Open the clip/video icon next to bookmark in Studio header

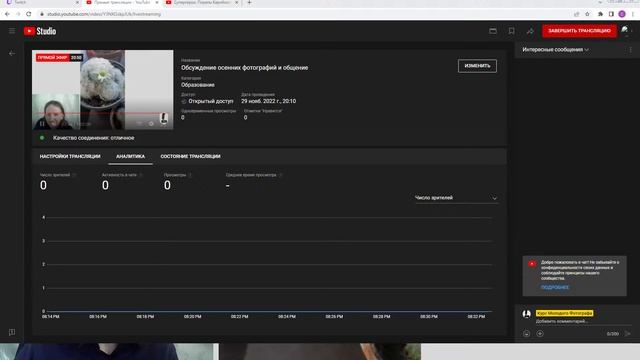point(493,31)
